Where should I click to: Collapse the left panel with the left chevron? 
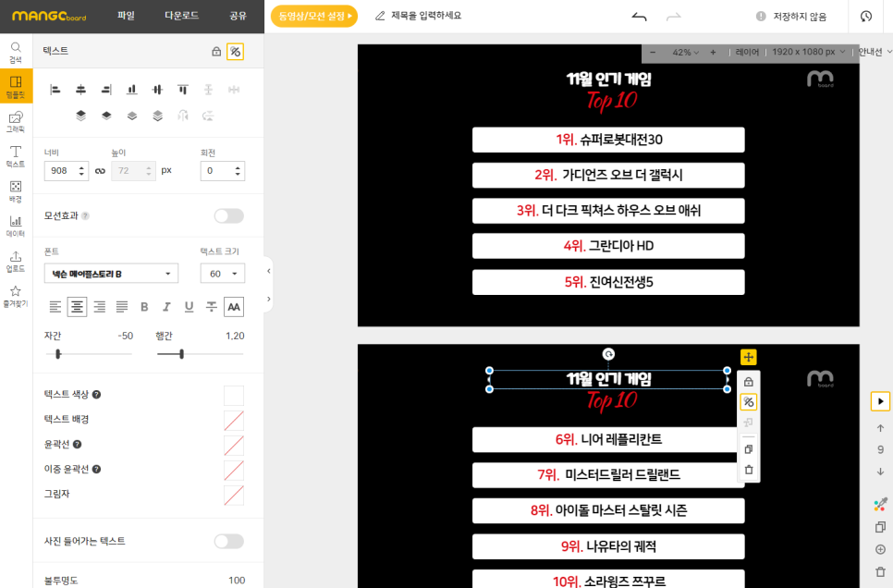269,271
